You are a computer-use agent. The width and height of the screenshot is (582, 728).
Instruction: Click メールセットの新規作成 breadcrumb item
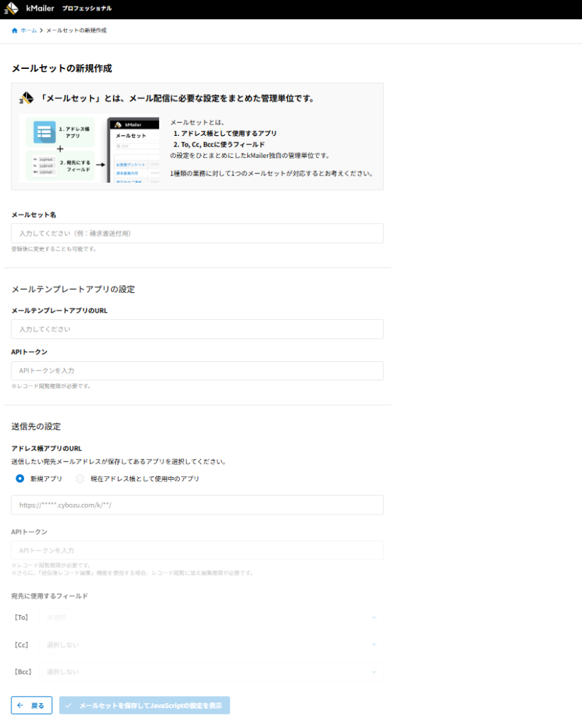(77, 31)
